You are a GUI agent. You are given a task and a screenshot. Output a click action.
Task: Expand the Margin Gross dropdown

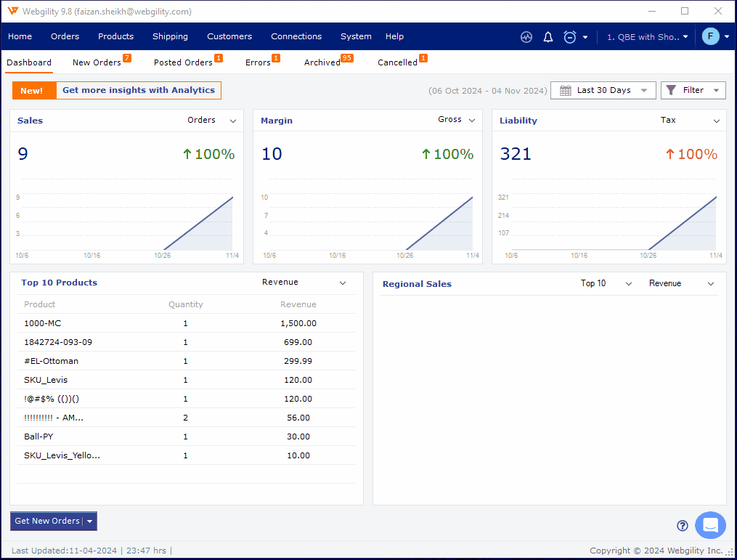471,121
